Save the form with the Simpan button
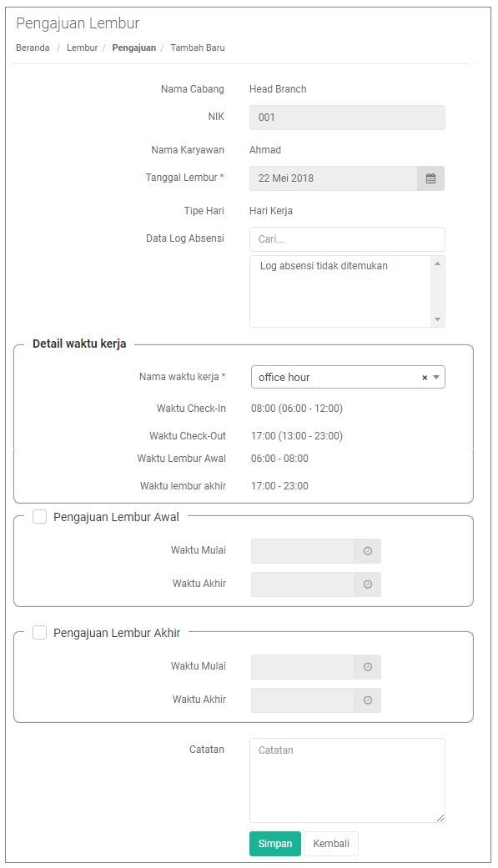Screen dimensions: 498x868 point(275,844)
